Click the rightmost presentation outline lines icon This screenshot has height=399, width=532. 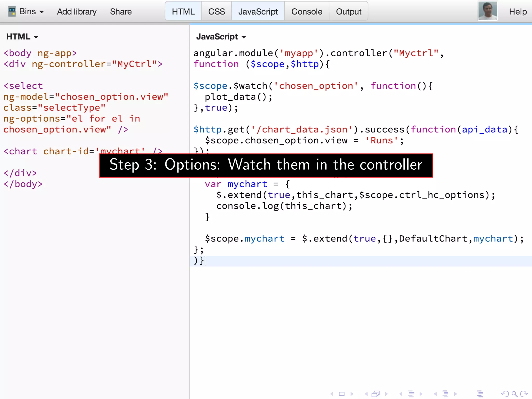pyautogui.click(x=480, y=394)
